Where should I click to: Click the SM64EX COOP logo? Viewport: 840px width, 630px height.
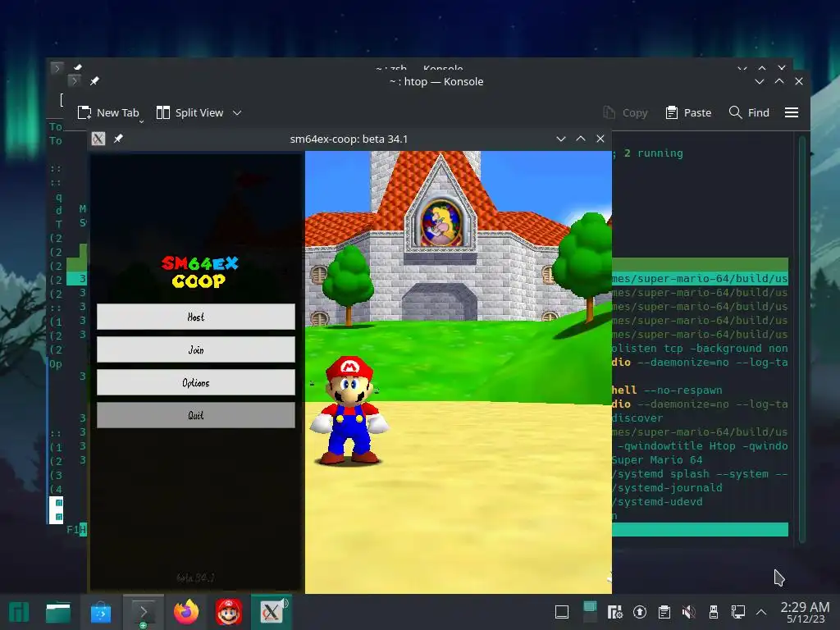point(200,272)
